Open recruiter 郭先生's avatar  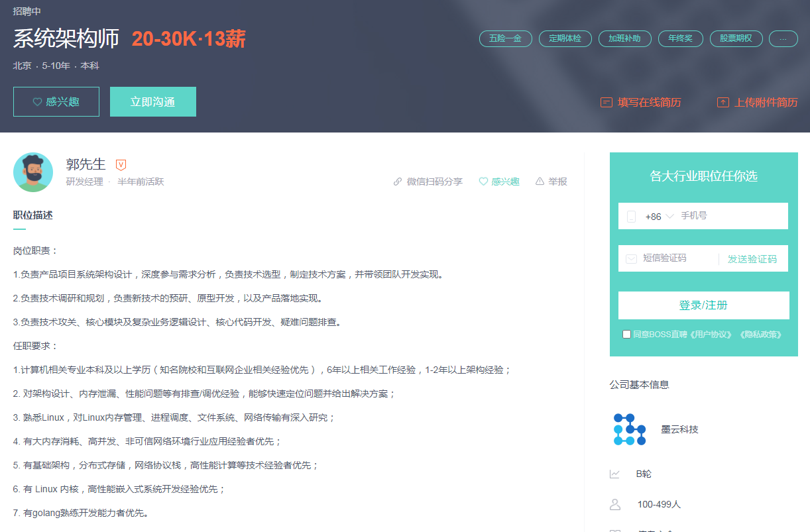tap(33, 172)
